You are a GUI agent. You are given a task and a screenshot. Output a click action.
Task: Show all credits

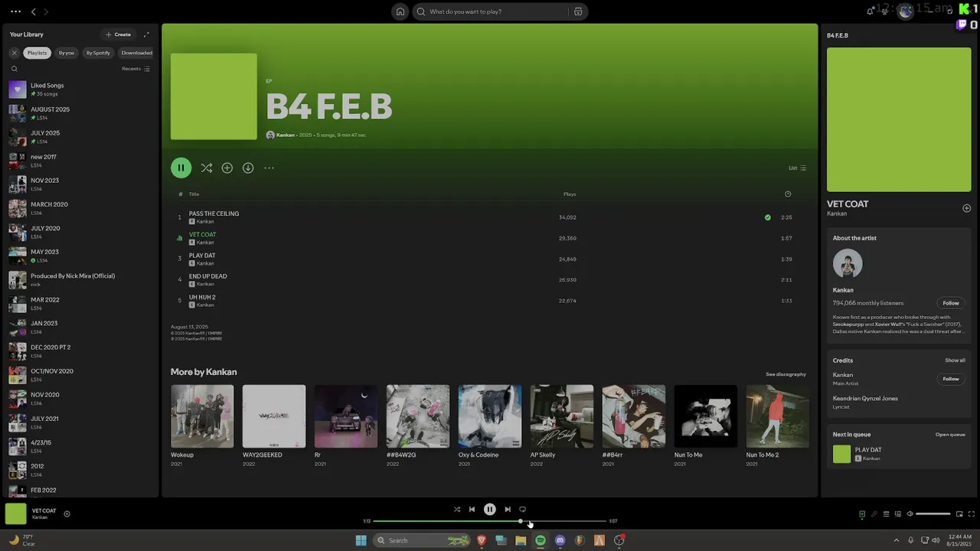tap(955, 360)
